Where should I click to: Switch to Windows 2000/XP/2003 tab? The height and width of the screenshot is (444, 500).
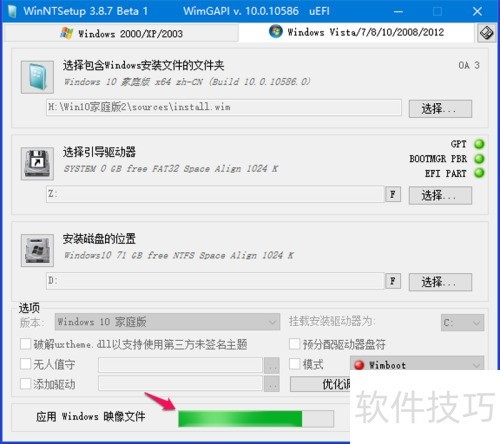tap(122, 33)
